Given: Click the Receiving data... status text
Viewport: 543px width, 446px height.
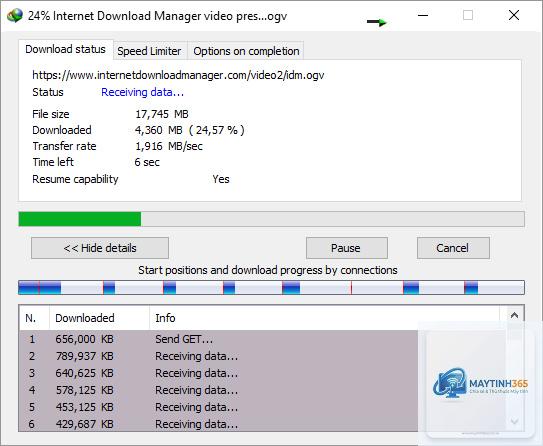Looking at the screenshot, I should (142, 92).
